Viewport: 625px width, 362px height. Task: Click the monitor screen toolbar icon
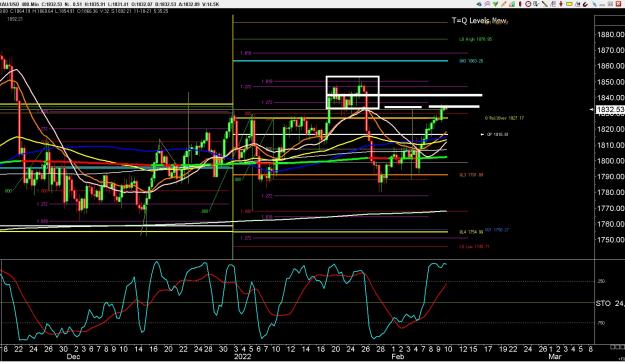(578, 4)
